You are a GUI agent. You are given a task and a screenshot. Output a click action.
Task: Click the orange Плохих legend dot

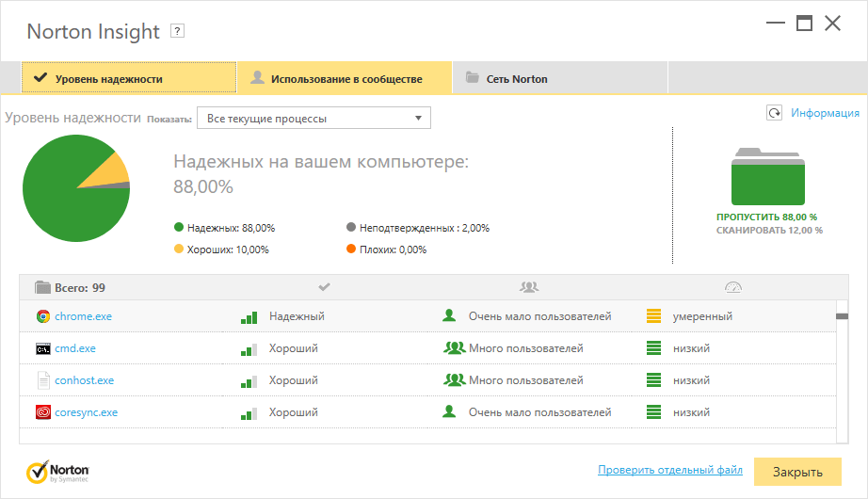pos(351,249)
